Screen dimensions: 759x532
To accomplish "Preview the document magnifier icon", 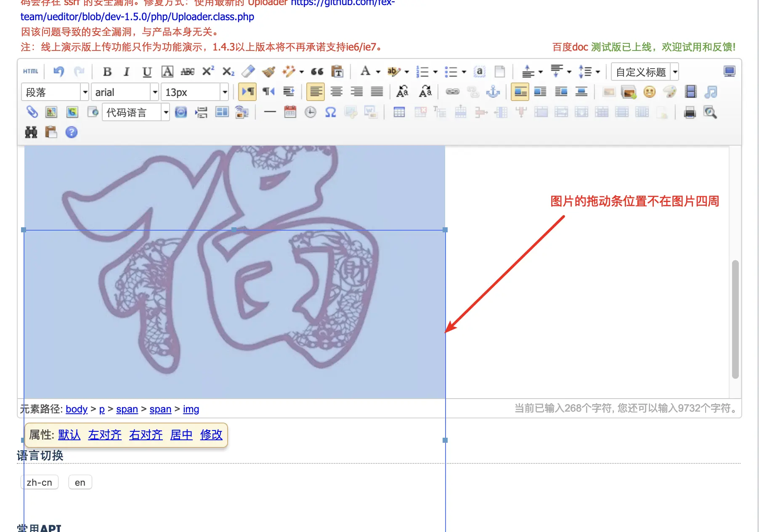I will (710, 112).
